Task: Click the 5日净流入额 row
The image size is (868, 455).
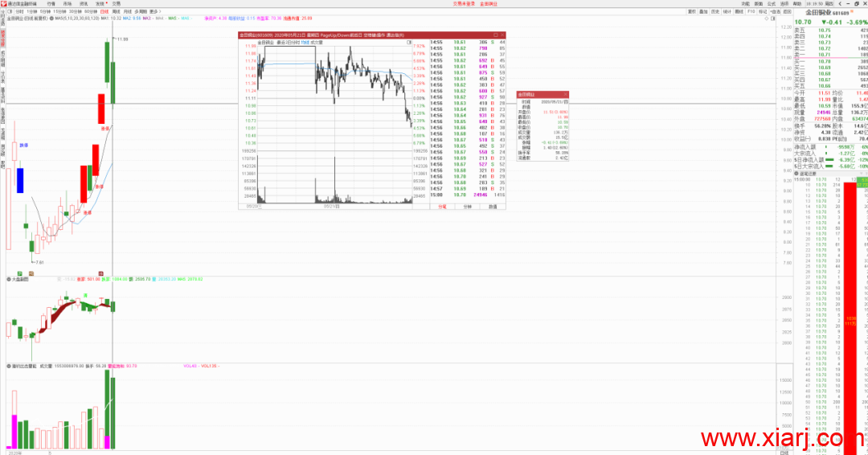Action: tap(831, 159)
